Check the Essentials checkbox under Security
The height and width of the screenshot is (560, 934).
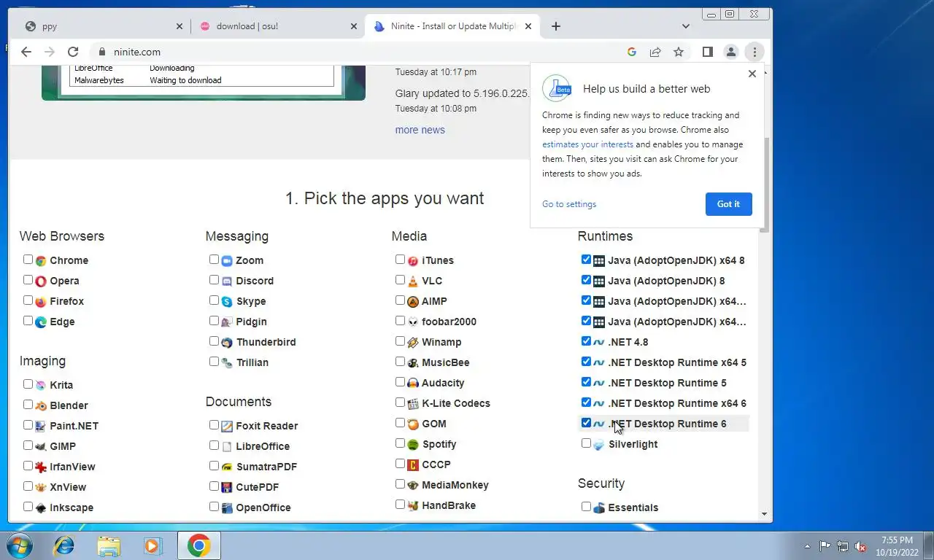click(586, 507)
